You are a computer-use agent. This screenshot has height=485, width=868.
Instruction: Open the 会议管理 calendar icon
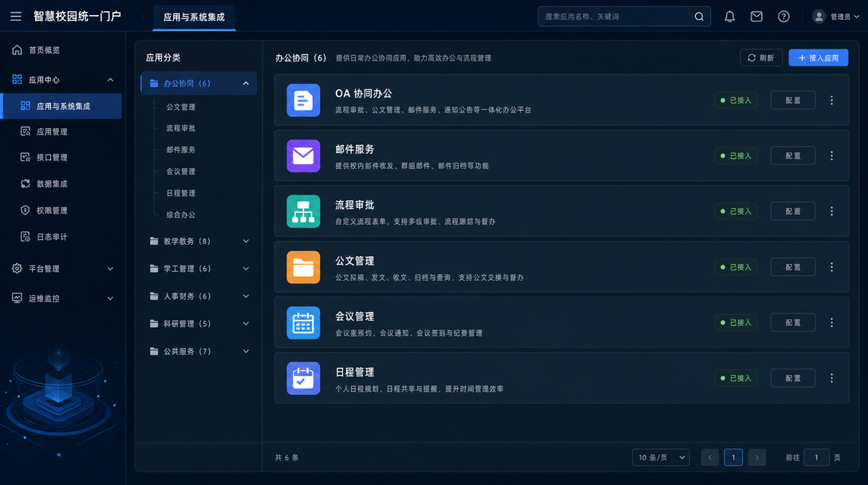303,323
